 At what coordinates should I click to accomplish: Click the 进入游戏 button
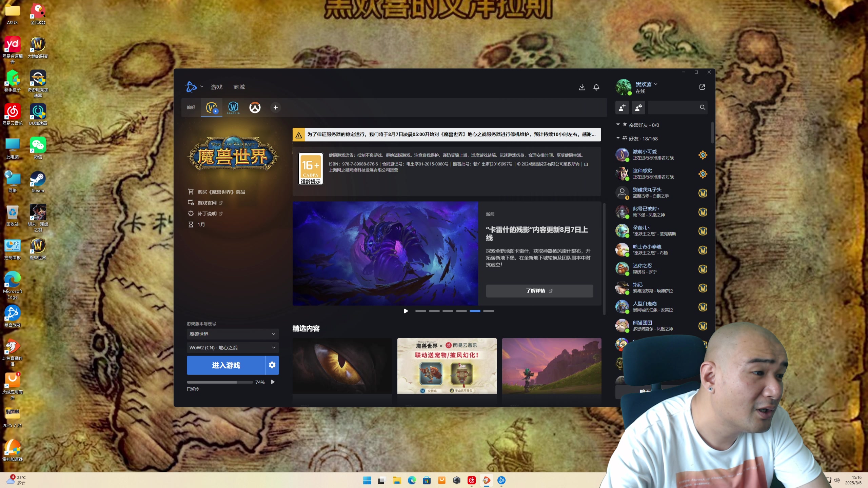pos(226,365)
